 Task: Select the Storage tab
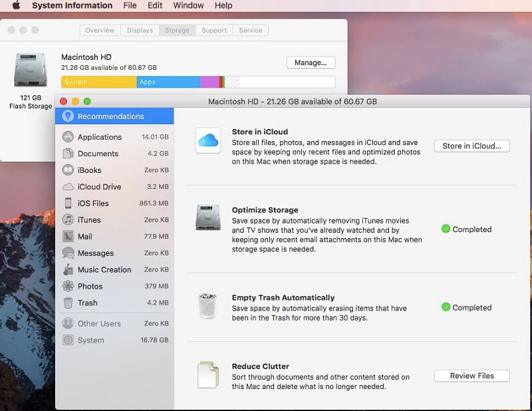tap(177, 30)
